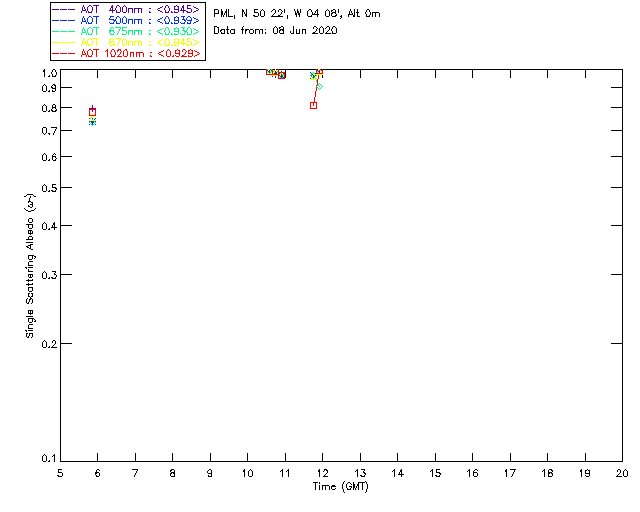Click the isolated red square marker near 0.8
640x512 pixels.
(x=314, y=105)
